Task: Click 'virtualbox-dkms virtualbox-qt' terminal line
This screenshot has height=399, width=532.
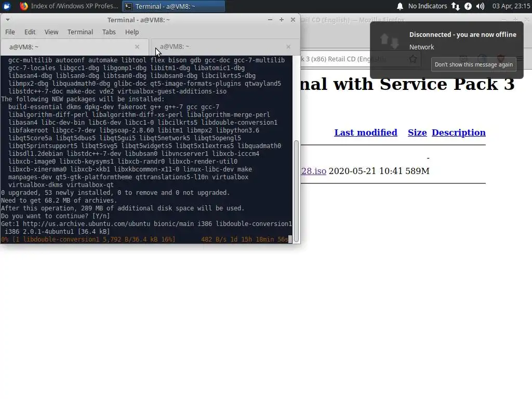Action: [61, 185]
